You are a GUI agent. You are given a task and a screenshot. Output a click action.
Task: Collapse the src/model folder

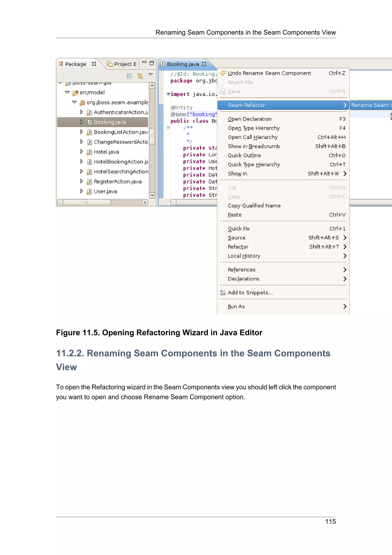point(67,92)
